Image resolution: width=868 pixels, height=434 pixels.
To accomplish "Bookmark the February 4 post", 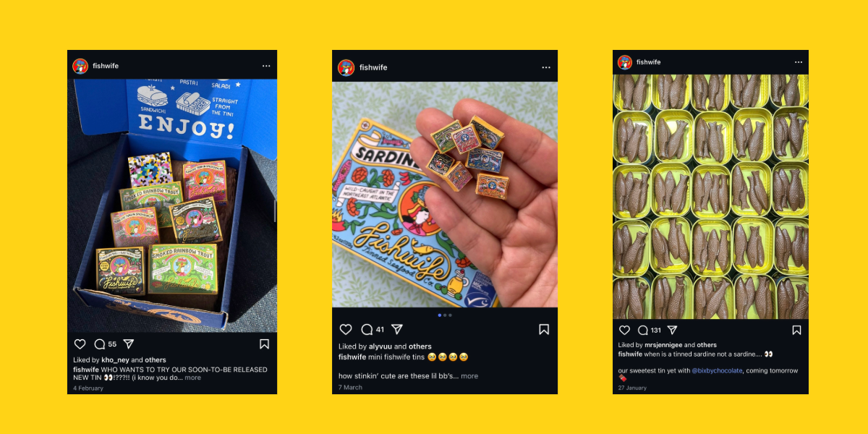I will (x=265, y=344).
